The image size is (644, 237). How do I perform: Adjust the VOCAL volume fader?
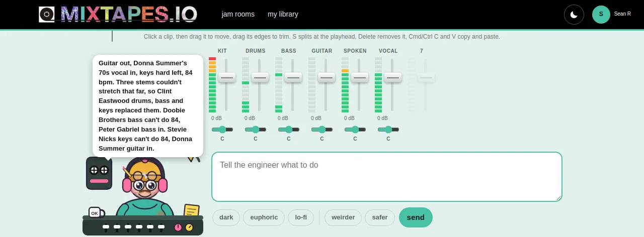pos(392,77)
